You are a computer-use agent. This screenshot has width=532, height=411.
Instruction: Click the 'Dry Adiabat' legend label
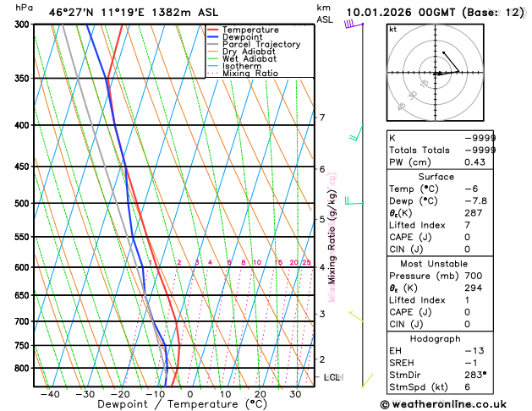249,52
